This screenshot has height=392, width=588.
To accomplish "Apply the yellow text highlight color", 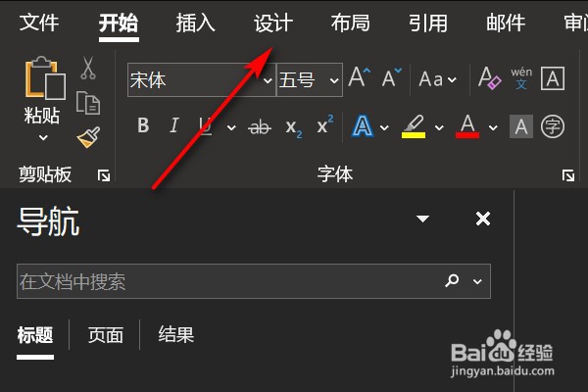I will [414, 126].
